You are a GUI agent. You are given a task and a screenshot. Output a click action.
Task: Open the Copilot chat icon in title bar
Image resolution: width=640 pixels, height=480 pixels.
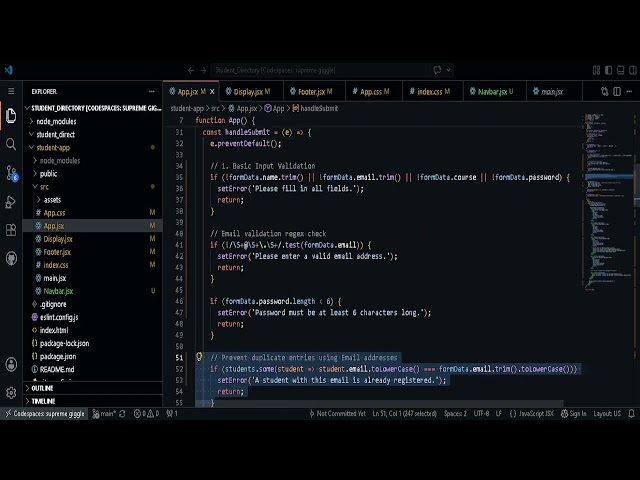437,70
